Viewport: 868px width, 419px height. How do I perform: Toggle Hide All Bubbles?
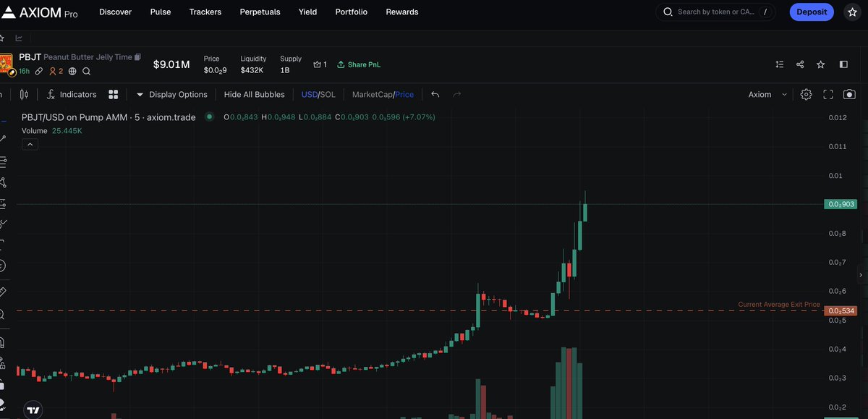pos(255,94)
